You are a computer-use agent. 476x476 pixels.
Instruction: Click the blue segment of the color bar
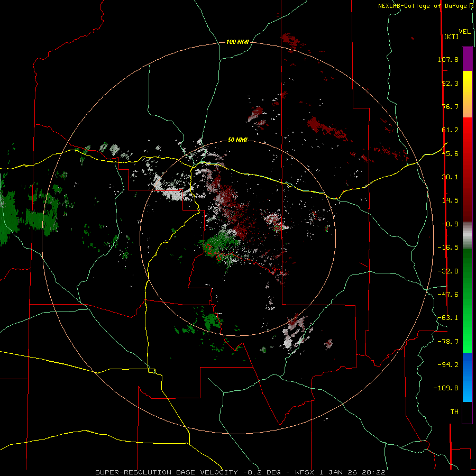click(x=467, y=377)
